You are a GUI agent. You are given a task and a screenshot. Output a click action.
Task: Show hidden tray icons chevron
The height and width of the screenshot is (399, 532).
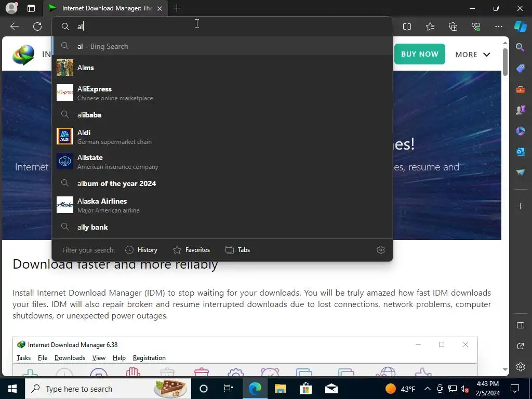[428, 389]
